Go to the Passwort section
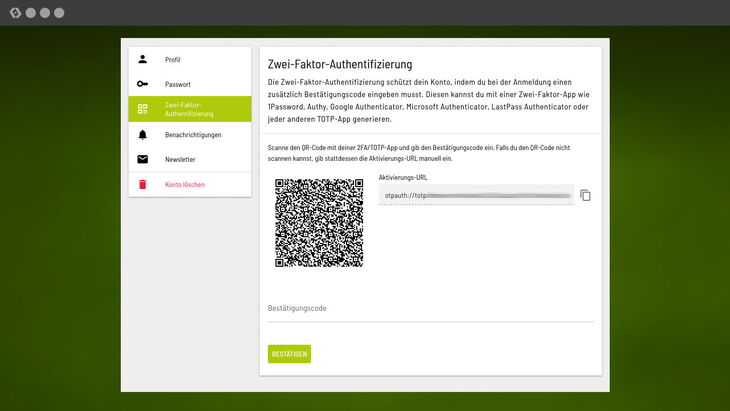The height and width of the screenshot is (411, 730). tap(178, 84)
